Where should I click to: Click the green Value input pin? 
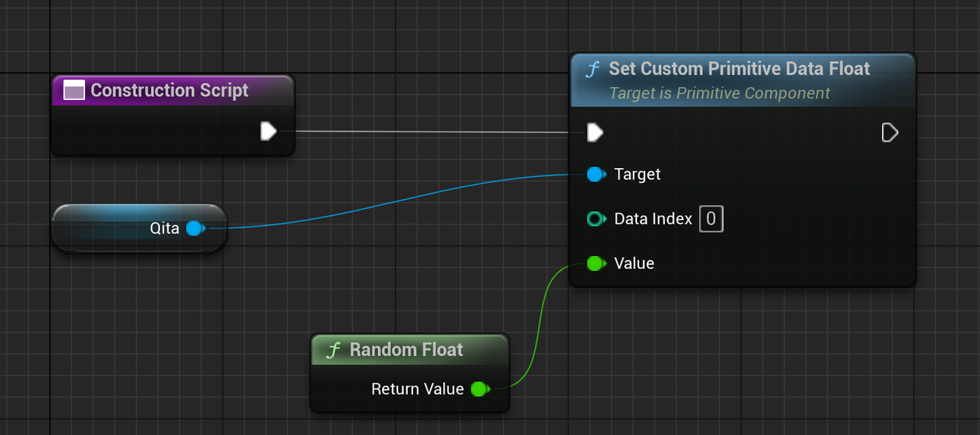pos(595,263)
